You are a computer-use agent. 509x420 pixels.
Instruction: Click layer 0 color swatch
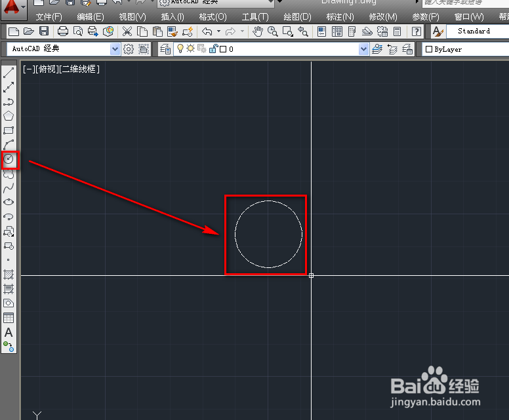coord(223,49)
